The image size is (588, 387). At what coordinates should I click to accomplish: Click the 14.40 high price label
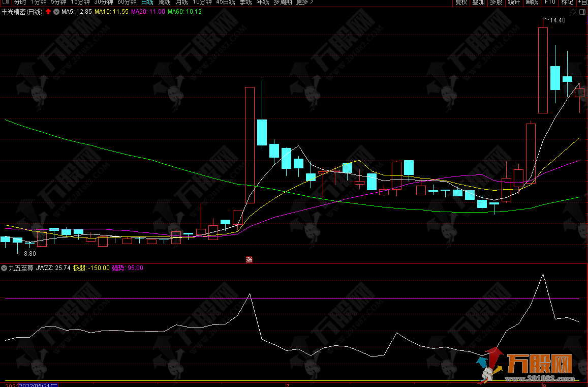(x=557, y=20)
